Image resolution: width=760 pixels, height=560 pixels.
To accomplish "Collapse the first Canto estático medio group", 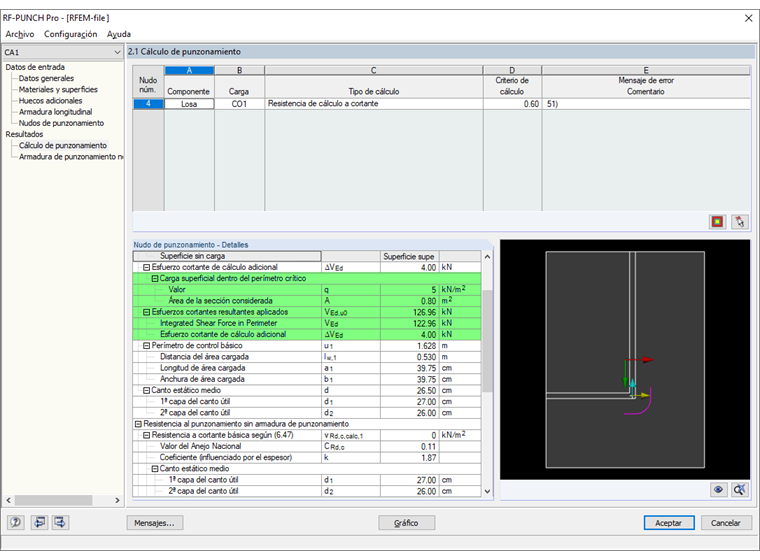I will tap(146, 390).
